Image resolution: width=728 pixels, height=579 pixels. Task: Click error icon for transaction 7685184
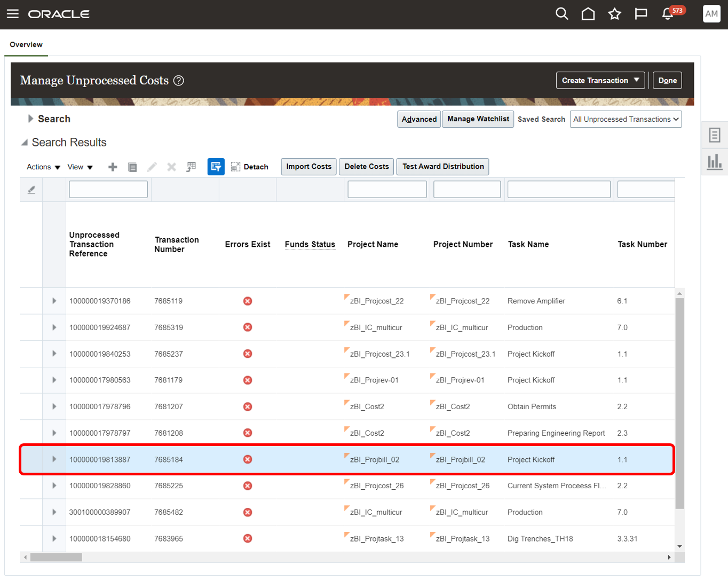(248, 459)
